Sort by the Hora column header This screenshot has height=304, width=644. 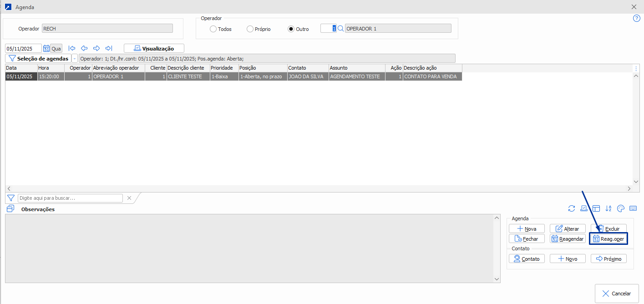[x=51, y=68]
